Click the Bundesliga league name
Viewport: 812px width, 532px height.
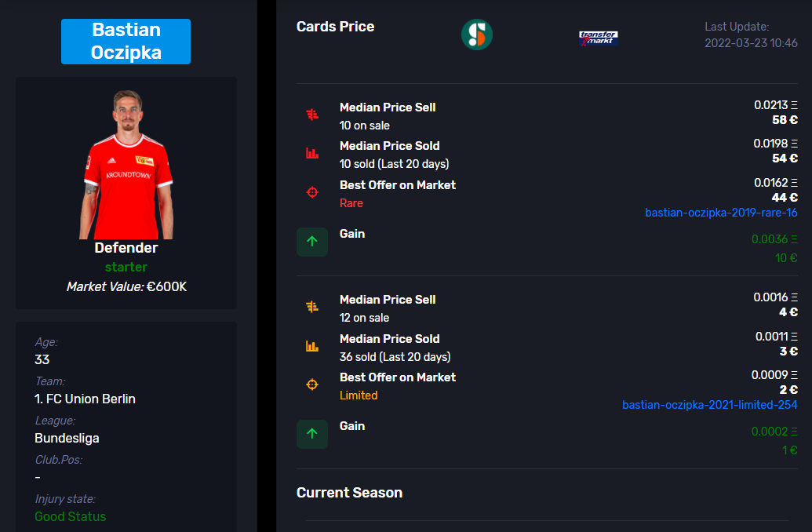click(67, 439)
